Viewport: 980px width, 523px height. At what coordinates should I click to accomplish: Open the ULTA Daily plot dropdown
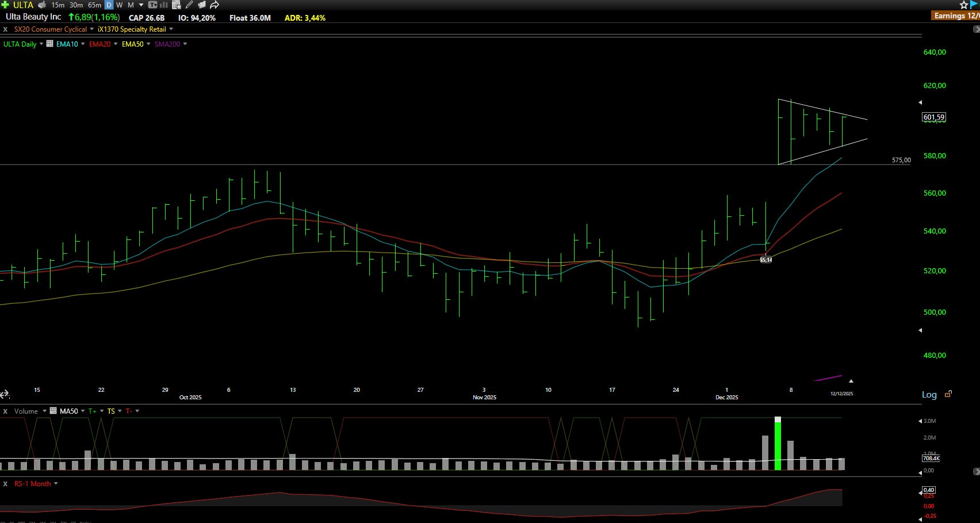tap(41, 44)
